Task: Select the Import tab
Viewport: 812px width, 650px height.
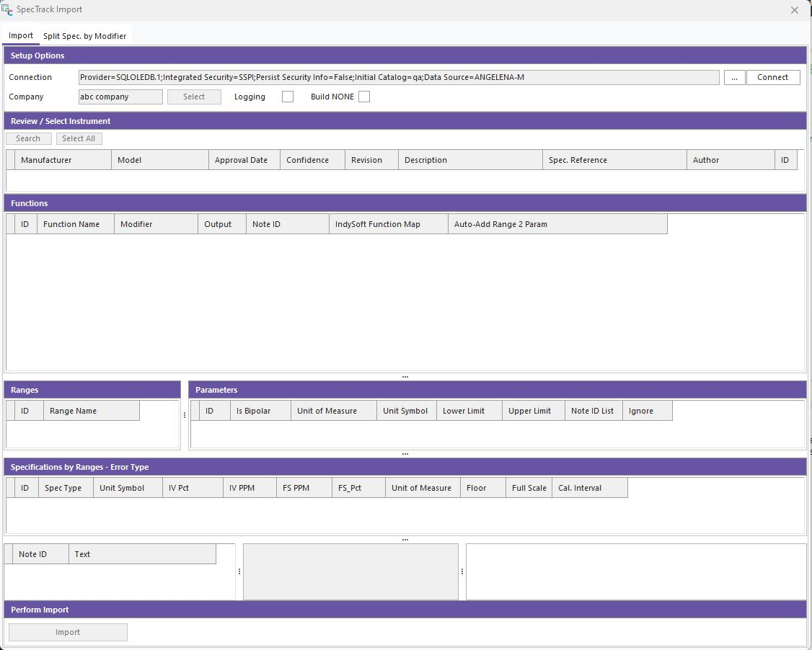Action: pyautogui.click(x=21, y=36)
